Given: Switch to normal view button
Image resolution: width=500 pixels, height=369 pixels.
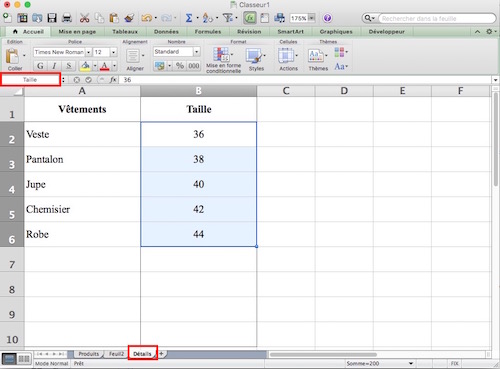Looking at the screenshot, I should coord(9,359).
